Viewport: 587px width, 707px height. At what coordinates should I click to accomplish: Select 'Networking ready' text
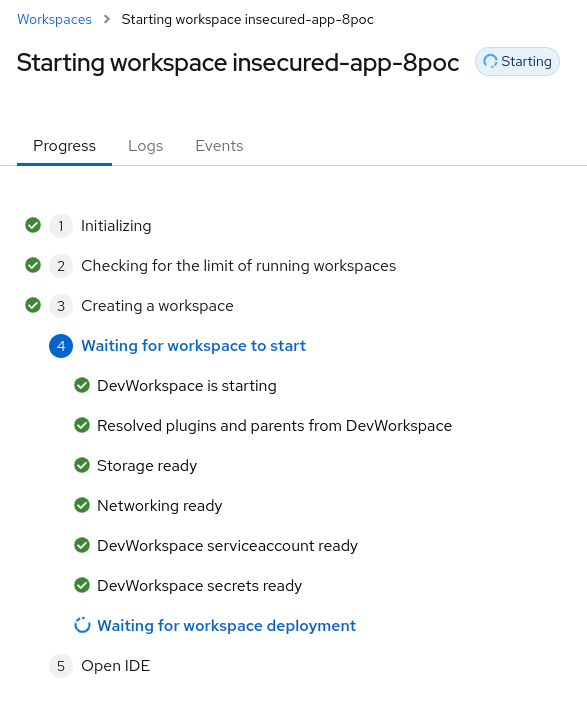[x=160, y=506]
